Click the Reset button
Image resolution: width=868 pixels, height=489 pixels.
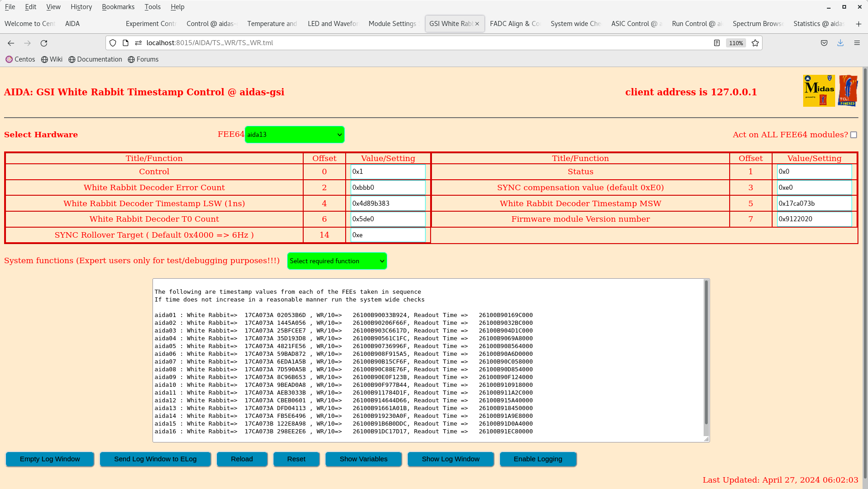(x=296, y=459)
